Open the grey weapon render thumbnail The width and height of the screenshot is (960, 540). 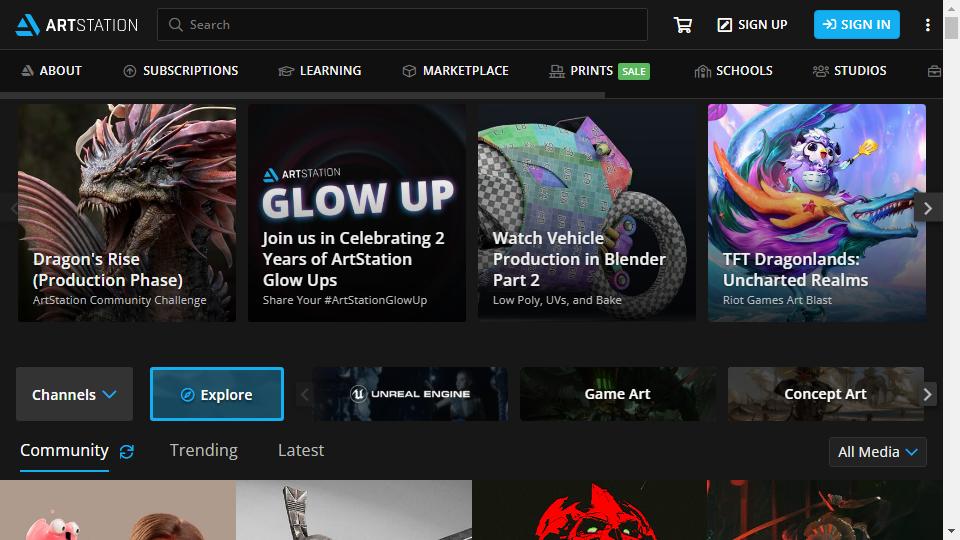(x=354, y=510)
